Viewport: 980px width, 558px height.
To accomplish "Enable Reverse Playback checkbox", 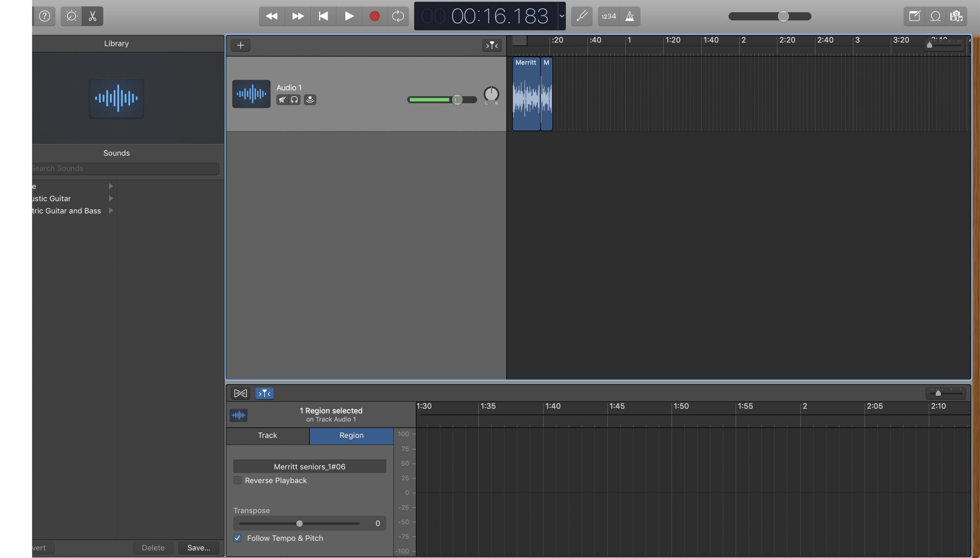I will [238, 480].
